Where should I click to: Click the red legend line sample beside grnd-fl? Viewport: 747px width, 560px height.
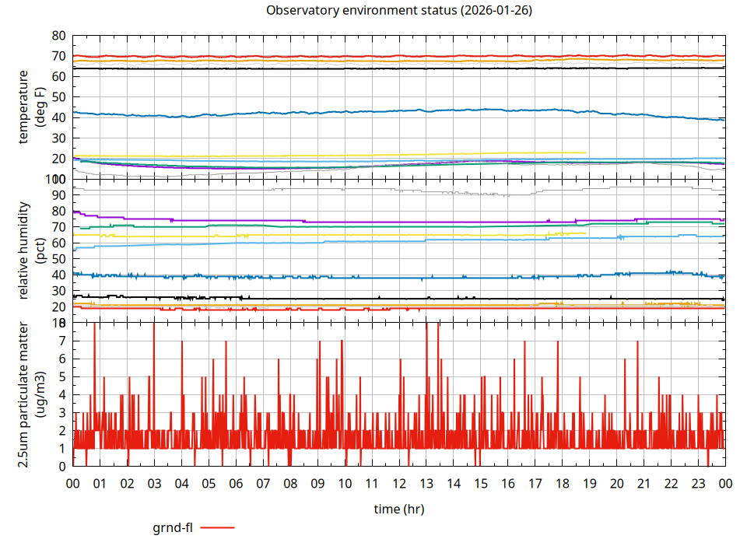(218, 528)
